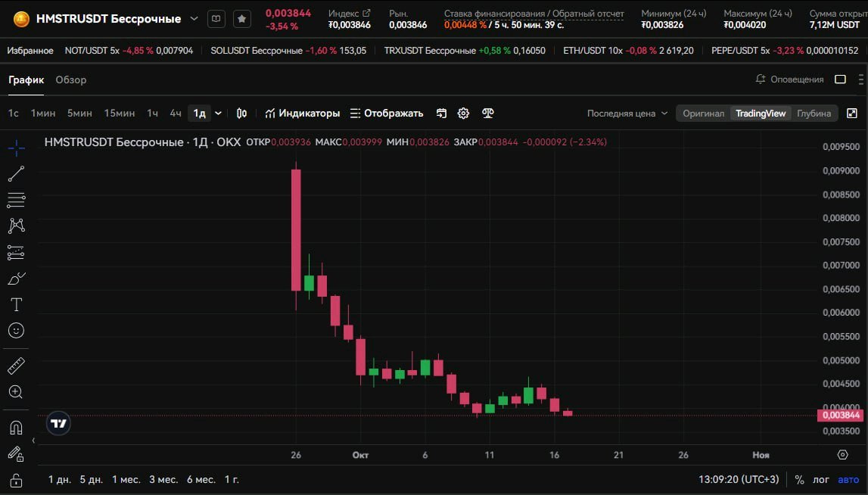Open the Отображать display options
This screenshot has height=495, width=868.
coord(387,113)
